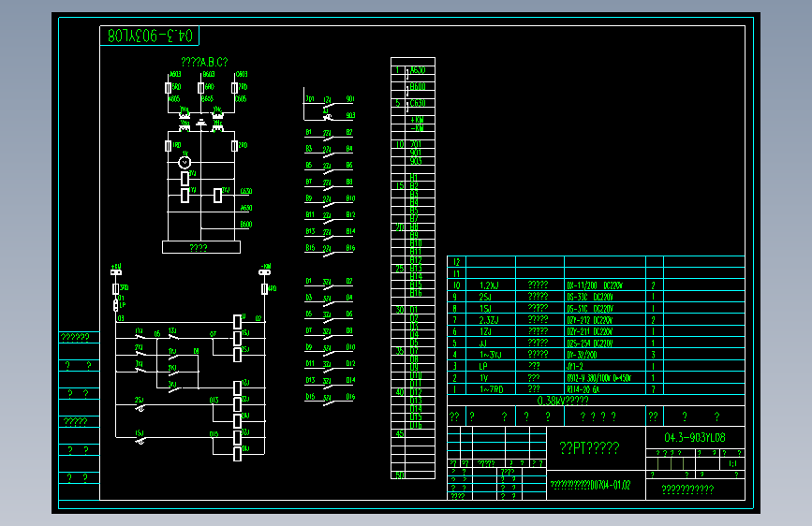Click quantity 7 in the 1~7RD row

click(x=653, y=388)
